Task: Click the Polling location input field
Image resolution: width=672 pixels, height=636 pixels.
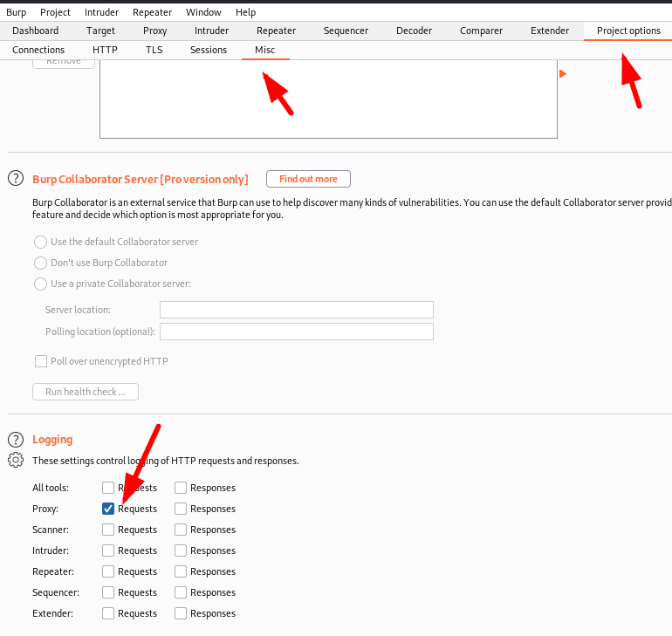Action: [297, 332]
